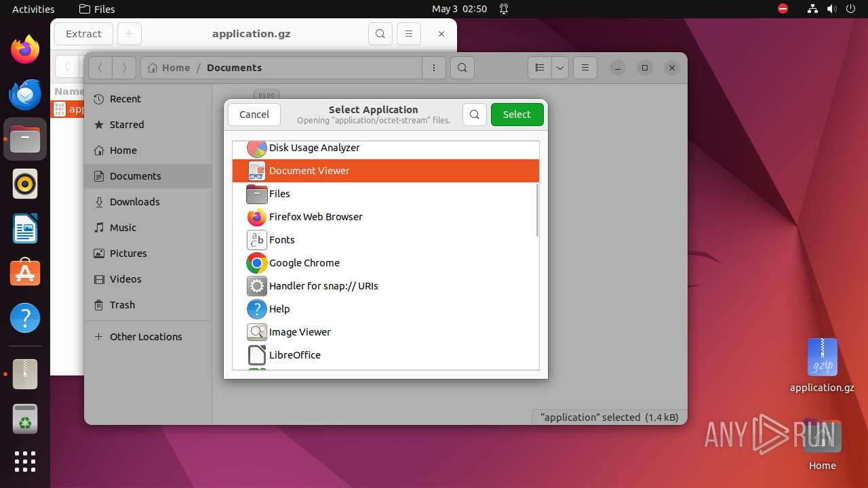Pick the Files application icon in list
868x488 pixels.
coord(257,194)
